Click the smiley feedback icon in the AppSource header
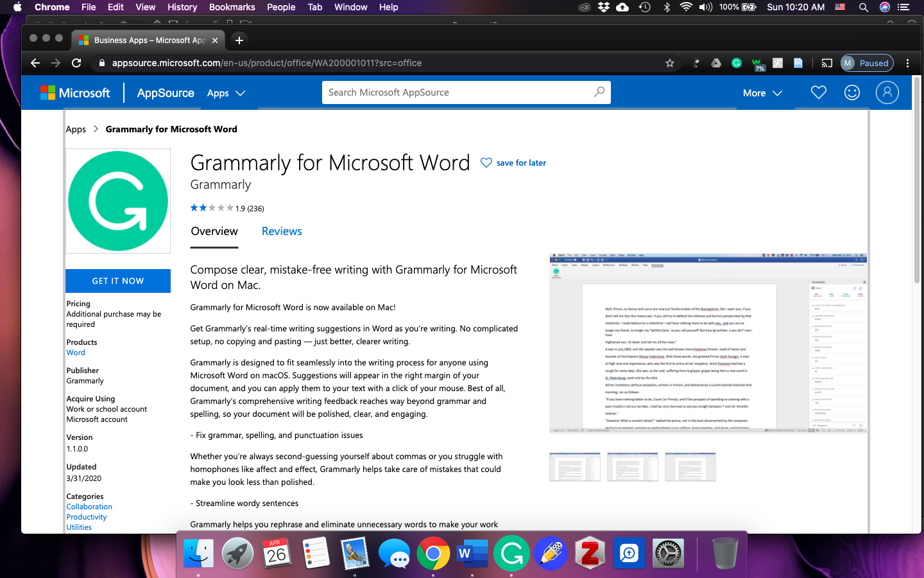The width and height of the screenshot is (924, 578). (852, 92)
